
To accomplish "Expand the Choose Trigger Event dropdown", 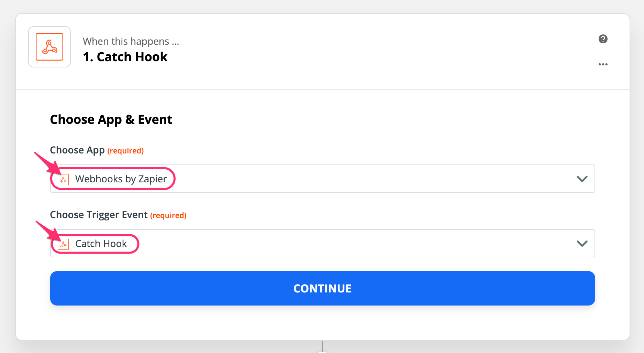I will click(582, 243).
